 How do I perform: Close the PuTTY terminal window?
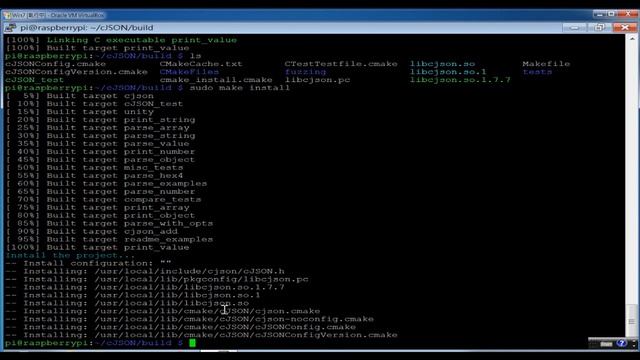(x=624, y=28)
